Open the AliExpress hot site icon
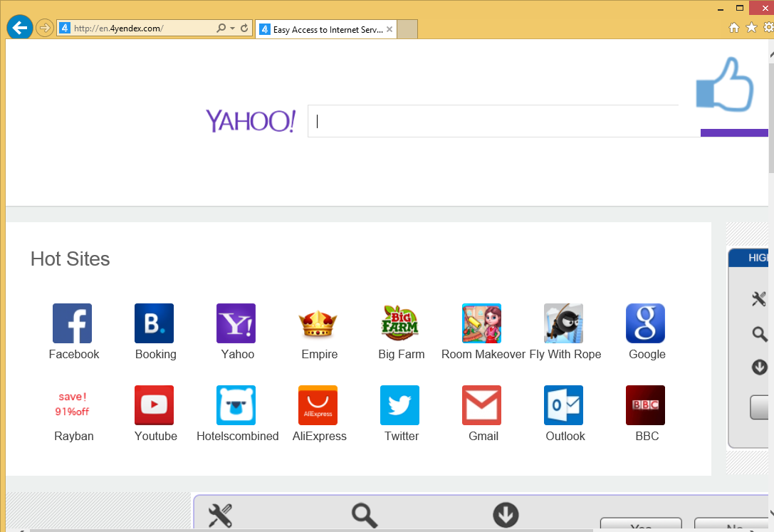The width and height of the screenshot is (774, 532). (318, 405)
